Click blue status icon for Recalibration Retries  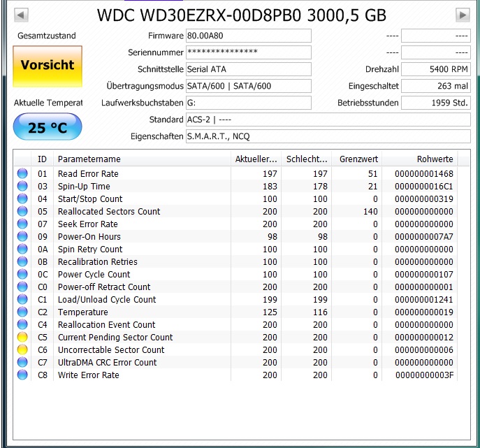point(22,261)
